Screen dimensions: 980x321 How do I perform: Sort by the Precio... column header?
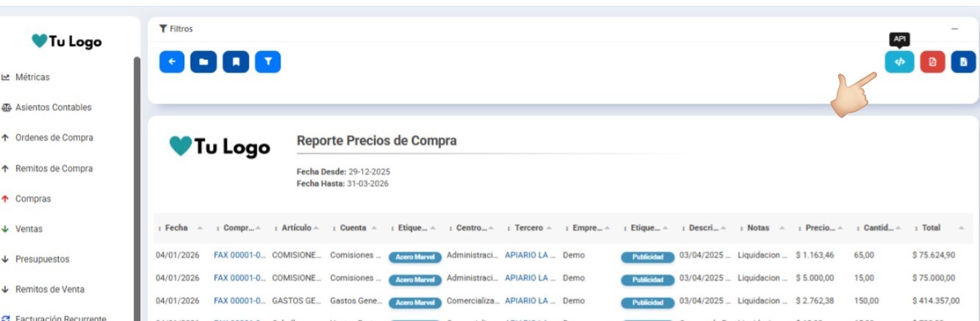(x=822, y=228)
